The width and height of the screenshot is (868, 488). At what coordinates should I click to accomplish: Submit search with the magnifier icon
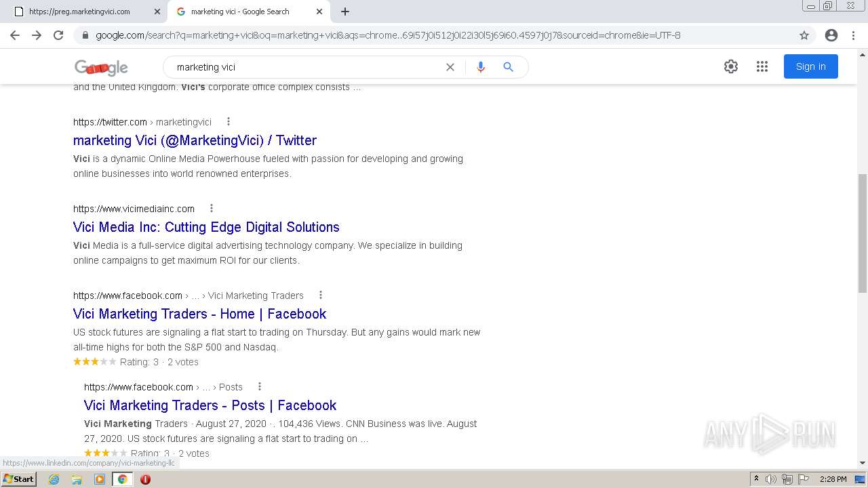pos(508,67)
